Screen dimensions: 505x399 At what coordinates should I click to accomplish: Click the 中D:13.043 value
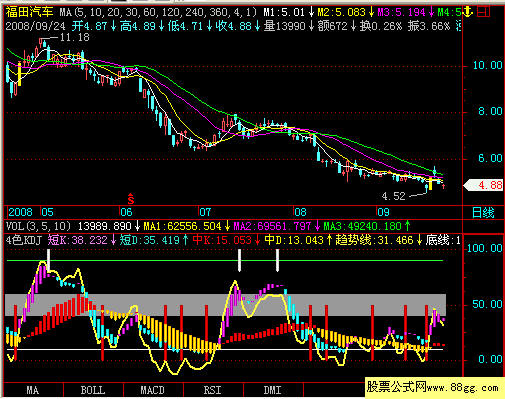coord(294,240)
